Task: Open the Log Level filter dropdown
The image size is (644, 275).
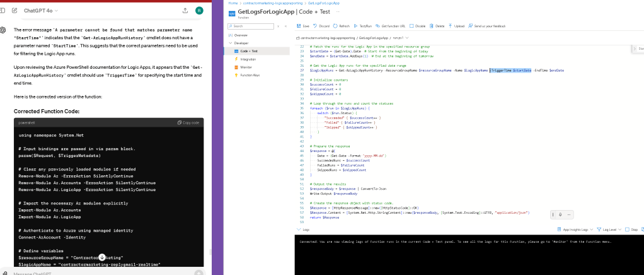Action: coord(610,230)
